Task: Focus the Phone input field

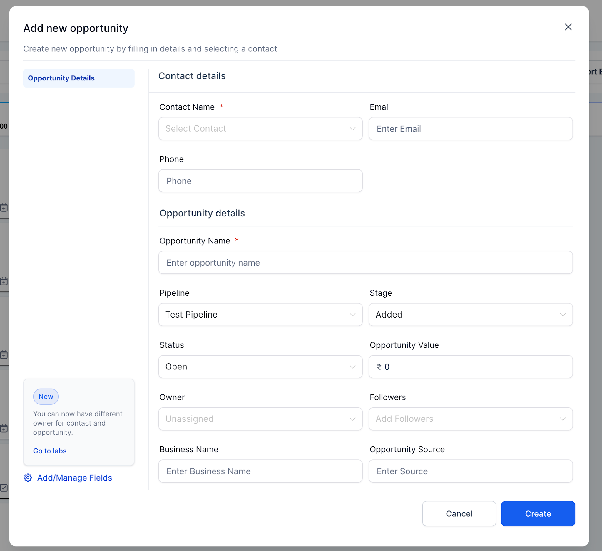Action: [x=260, y=181]
